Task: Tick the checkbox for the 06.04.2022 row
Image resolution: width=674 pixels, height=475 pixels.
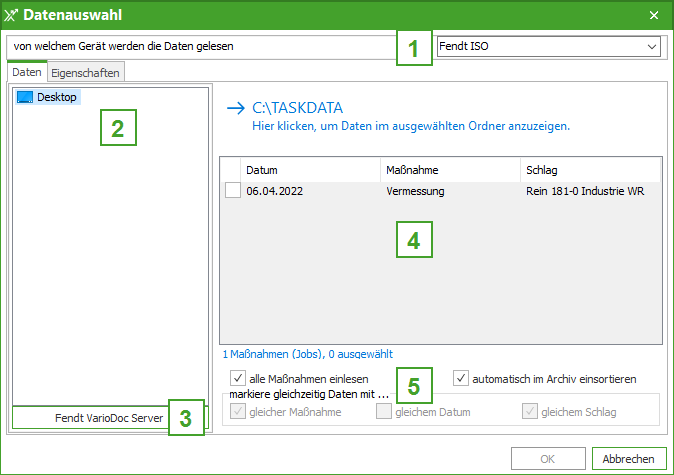Action: (232, 191)
